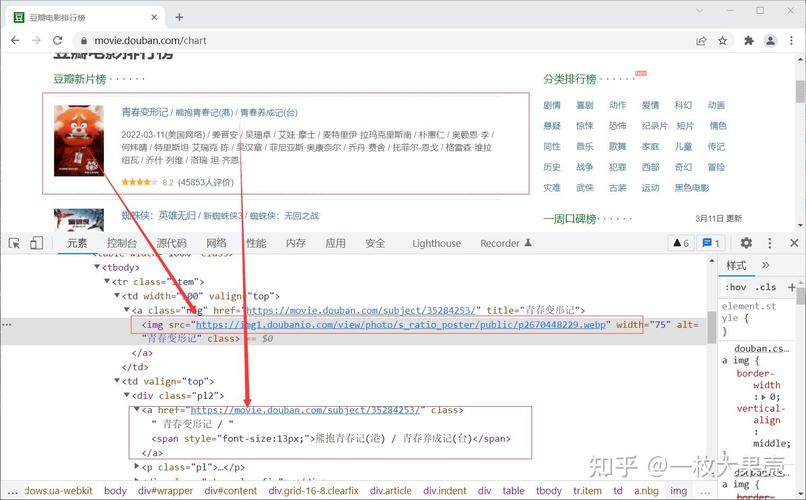The height and width of the screenshot is (500, 806).
Task: Open the 纪录片 category link
Action: pyautogui.click(x=654, y=126)
